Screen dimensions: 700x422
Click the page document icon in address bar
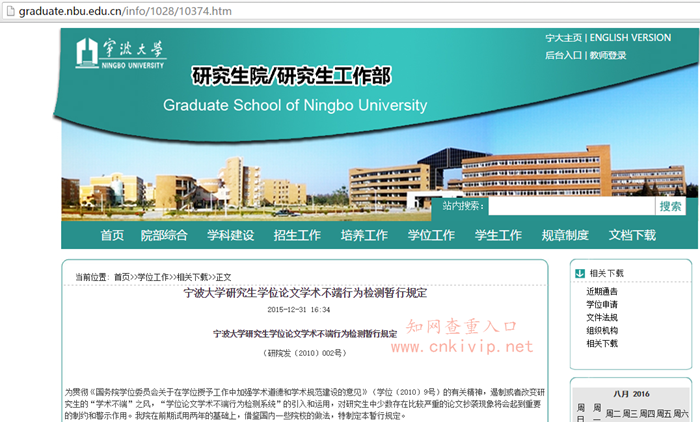click(x=10, y=11)
